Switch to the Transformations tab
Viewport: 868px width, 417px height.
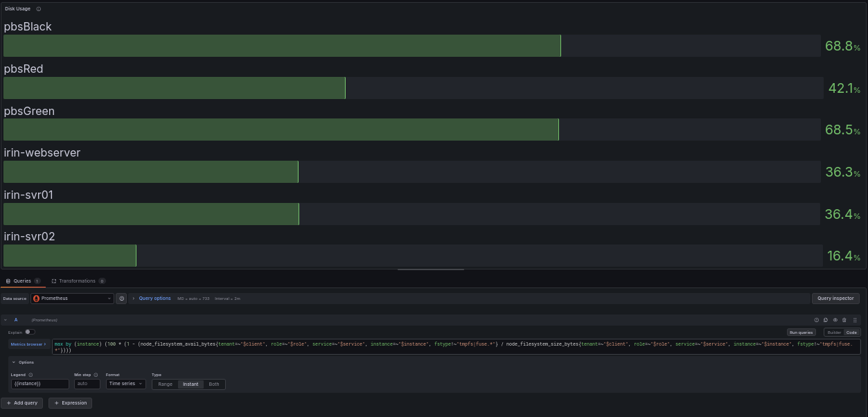pos(78,281)
